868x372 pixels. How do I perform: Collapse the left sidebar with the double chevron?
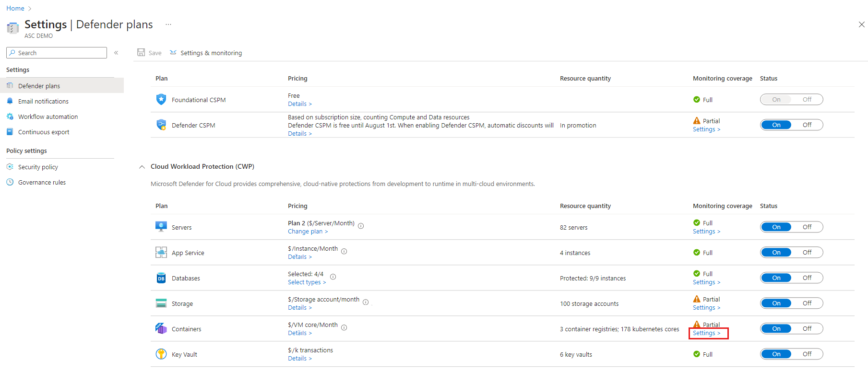point(116,53)
